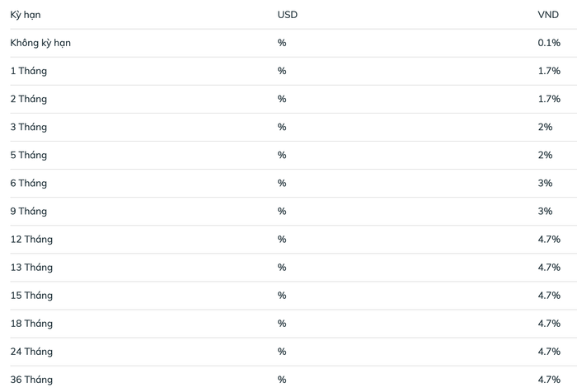Select the 13 Tháng term label
Image resolution: width=577 pixels, height=392 pixels.
coord(31,267)
